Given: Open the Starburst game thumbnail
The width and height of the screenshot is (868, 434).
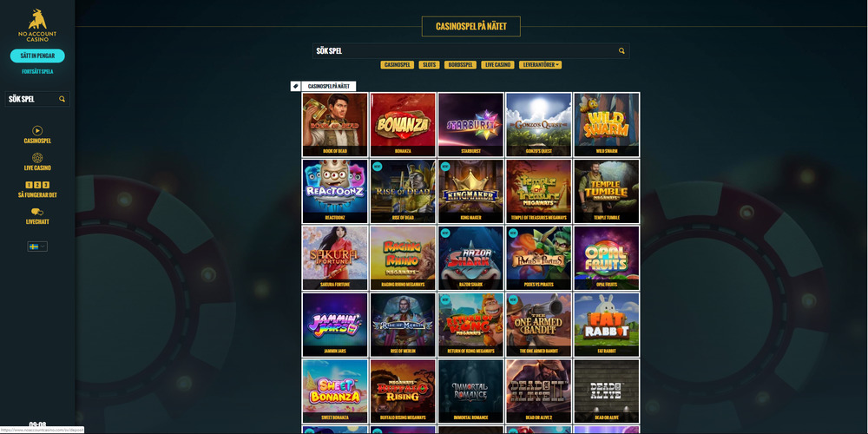Looking at the screenshot, I should [x=470, y=124].
